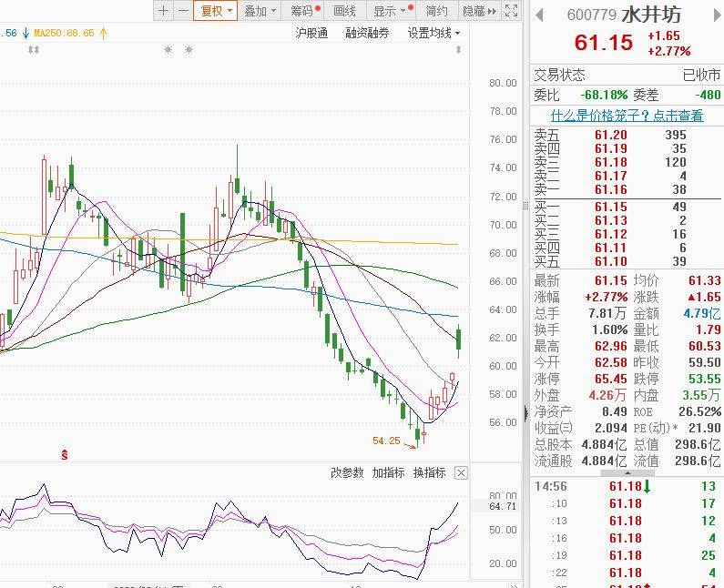The image size is (724, 588).
Task: Click the red S marker on chart
Action: coord(64,453)
